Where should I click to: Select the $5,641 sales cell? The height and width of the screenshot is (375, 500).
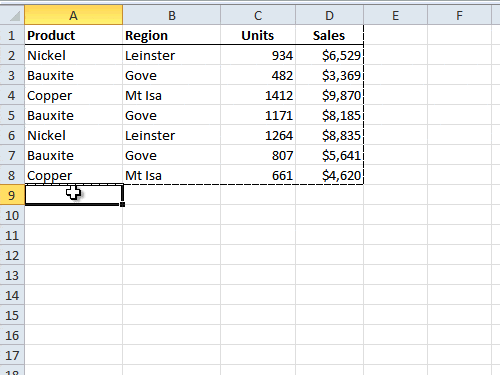coord(329,155)
